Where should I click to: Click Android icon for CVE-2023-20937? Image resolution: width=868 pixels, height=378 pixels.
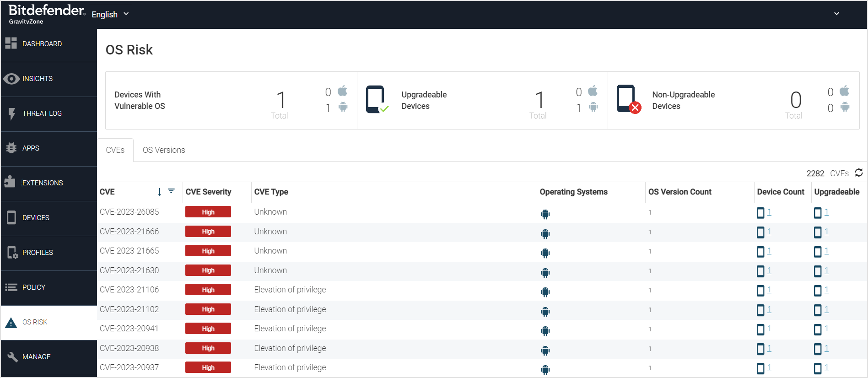tap(545, 370)
